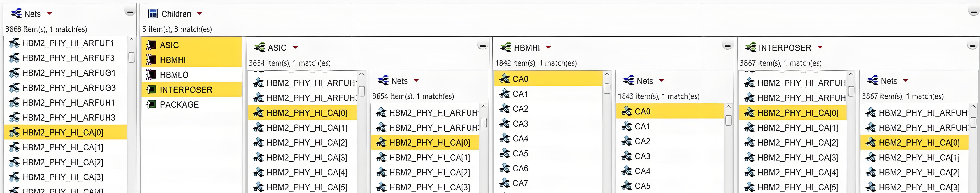
Task: Collapse the ASIC panel with its minus button
Action: click(x=482, y=46)
